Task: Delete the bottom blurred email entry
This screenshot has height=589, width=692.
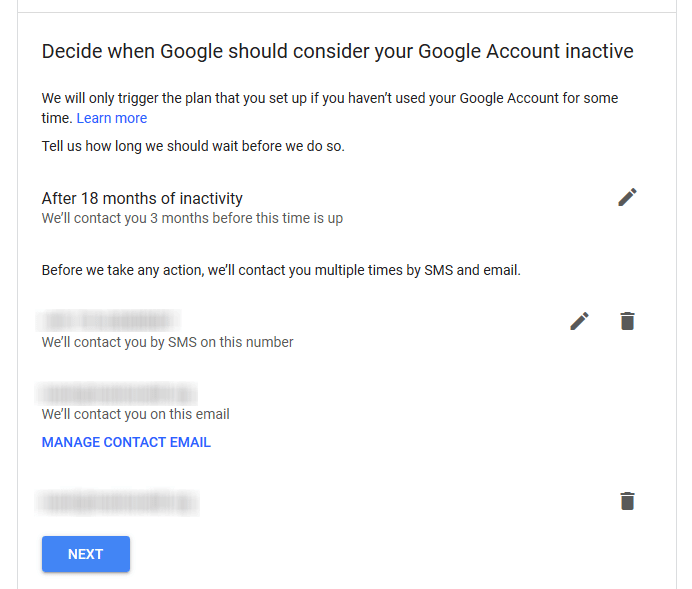Action: (627, 501)
